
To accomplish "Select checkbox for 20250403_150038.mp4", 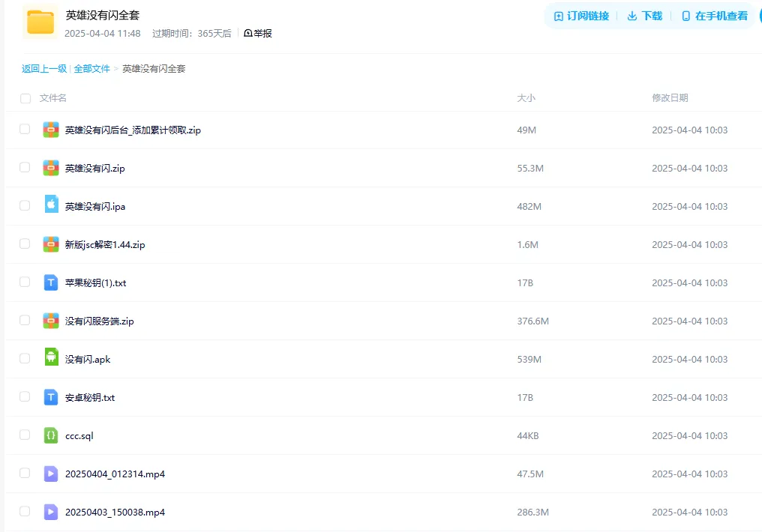I will coord(25,511).
